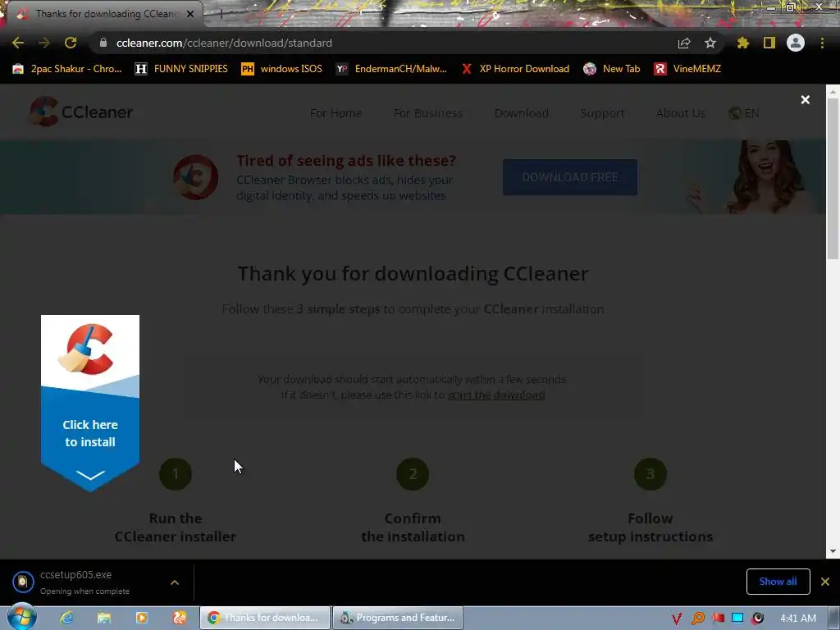The width and height of the screenshot is (840, 630).
Task: Open the 'windows ISOS' bookmark
Action: coord(282,69)
